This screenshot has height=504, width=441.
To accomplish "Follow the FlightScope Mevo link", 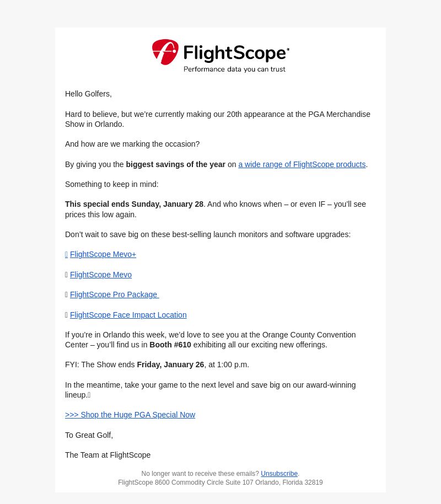I will 101,275.
